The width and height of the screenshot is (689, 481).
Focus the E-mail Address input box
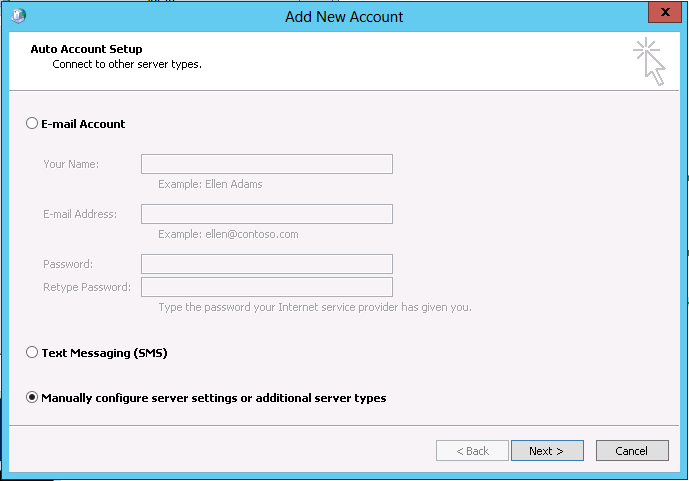266,214
